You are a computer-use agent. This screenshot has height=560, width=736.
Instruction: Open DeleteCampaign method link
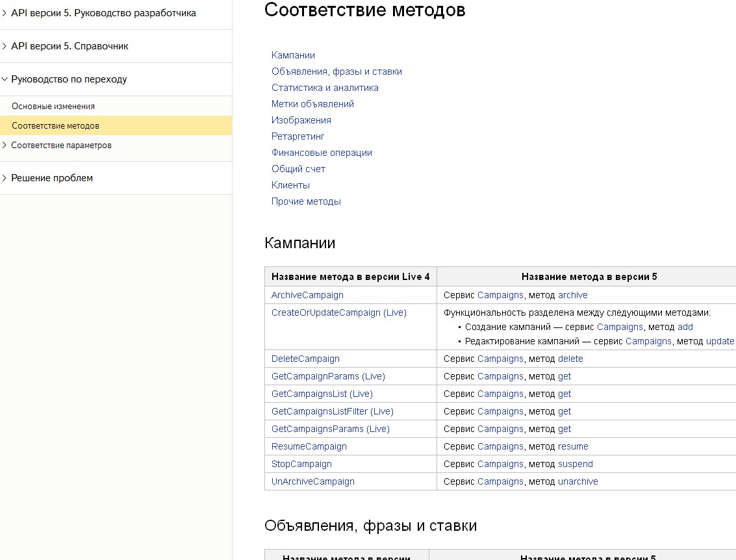pos(305,359)
